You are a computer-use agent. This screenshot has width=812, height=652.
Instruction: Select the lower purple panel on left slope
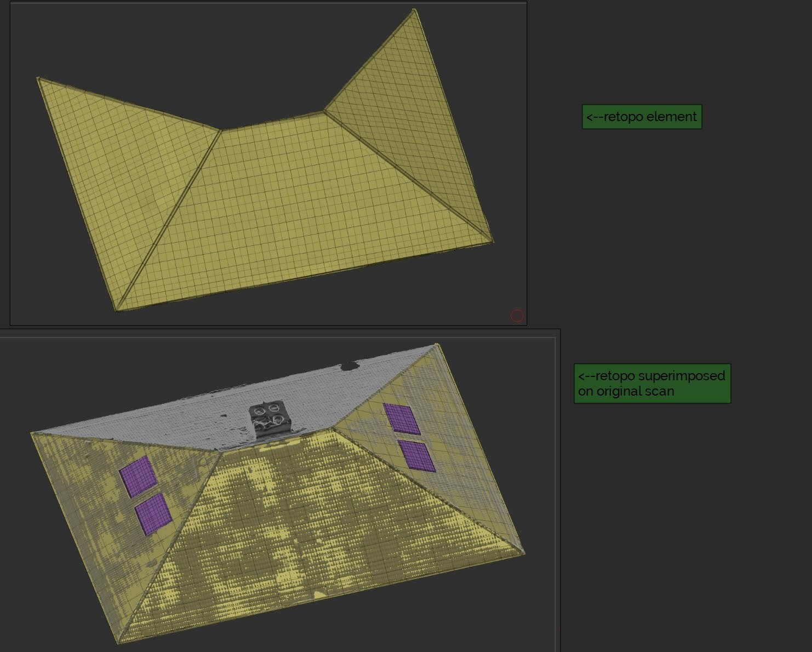(x=153, y=514)
